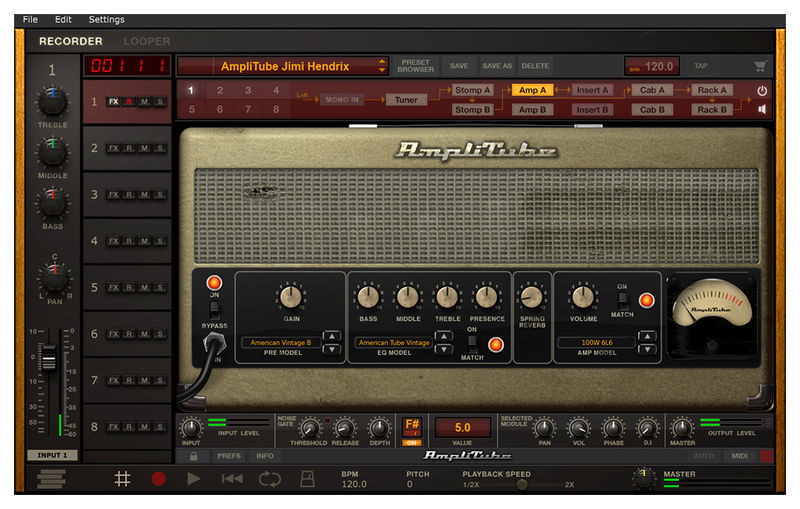
Task: Flip the amp BYPASS switch
Action: coord(214,309)
